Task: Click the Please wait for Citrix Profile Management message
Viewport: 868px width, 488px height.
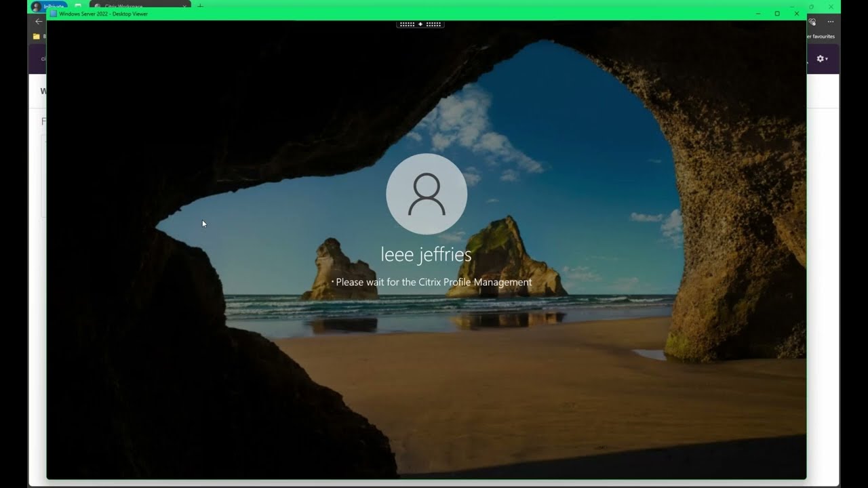Action: (433, 282)
